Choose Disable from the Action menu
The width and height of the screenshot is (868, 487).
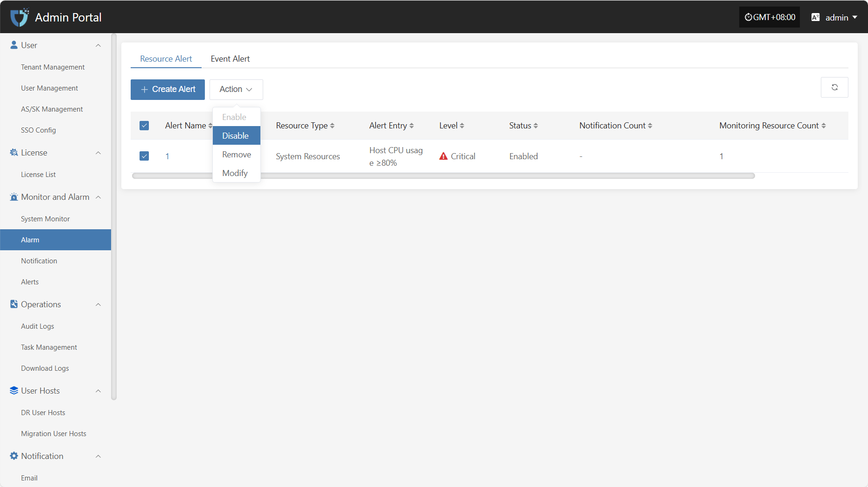click(236, 135)
